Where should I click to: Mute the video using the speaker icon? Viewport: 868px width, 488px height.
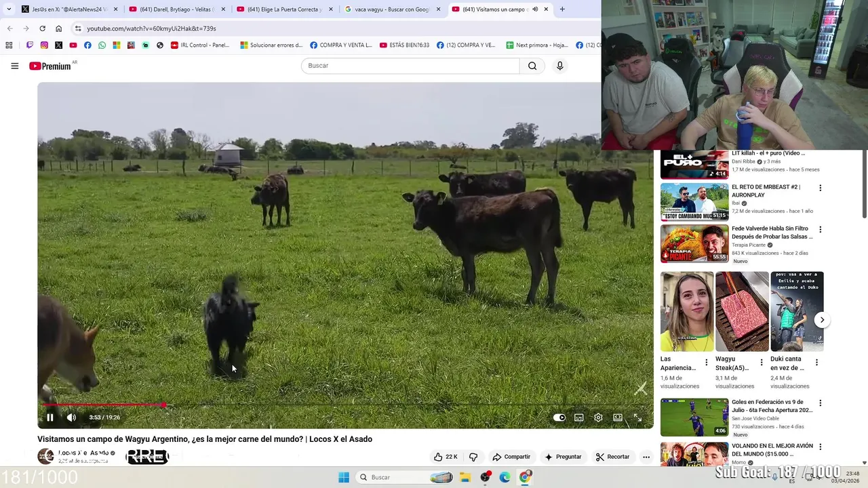71,418
